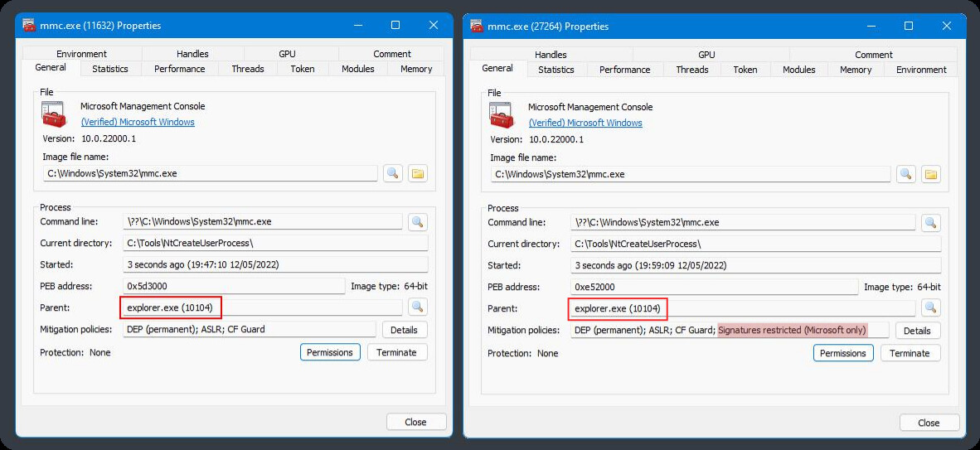Click command line field in 27264 window
This screenshot has width=980, height=450.
(x=743, y=222)
